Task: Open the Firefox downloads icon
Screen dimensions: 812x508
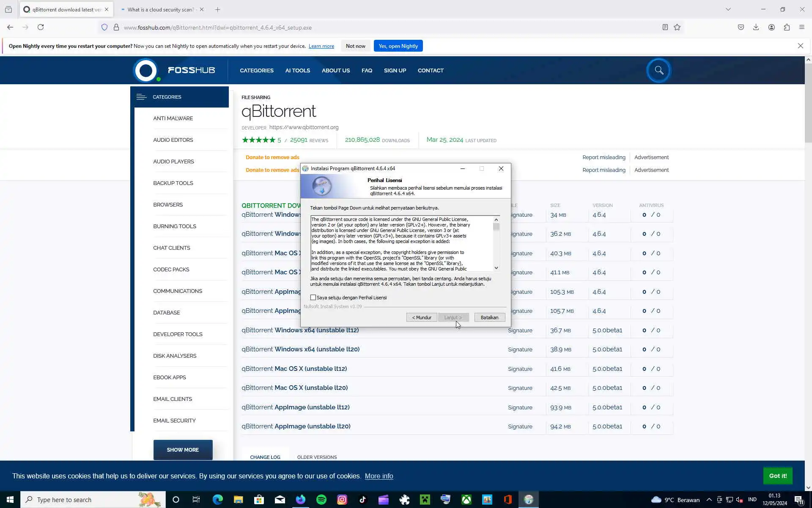Action: tap(756, 27)
